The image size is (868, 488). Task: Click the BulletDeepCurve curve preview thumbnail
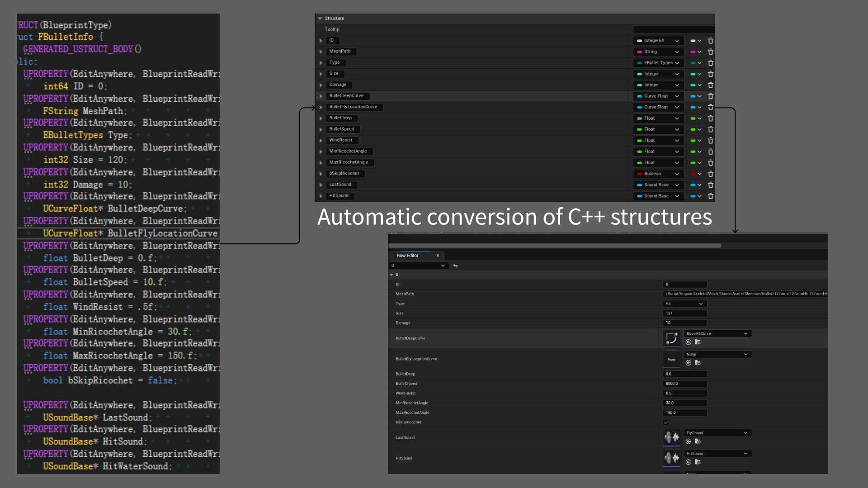point(672,338)
